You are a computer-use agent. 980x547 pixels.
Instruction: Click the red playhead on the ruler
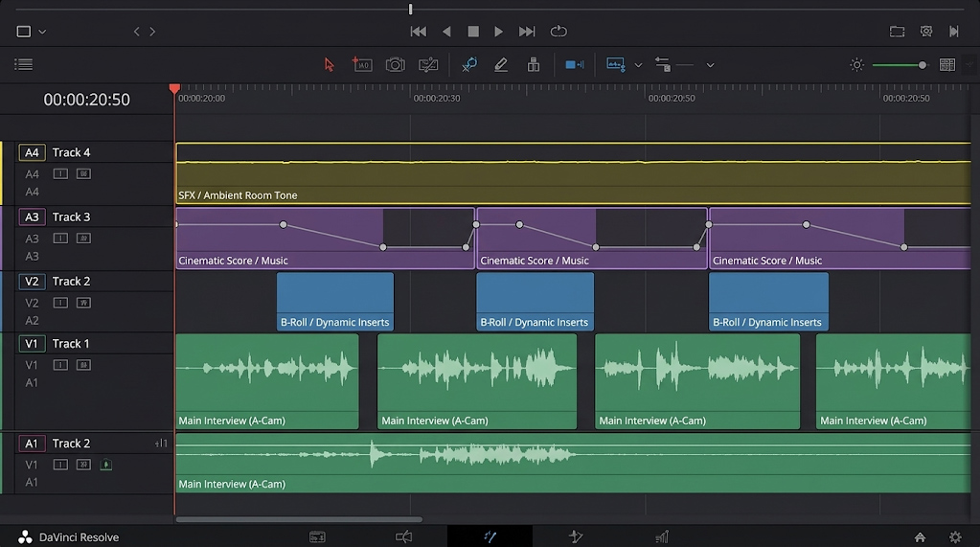[x=174, y=89]
